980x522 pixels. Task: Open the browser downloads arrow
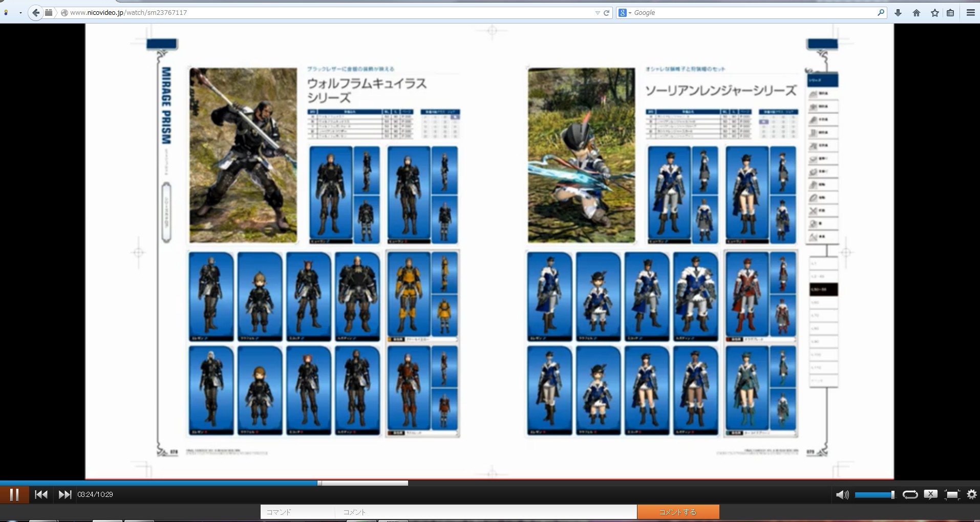[898, 13]
